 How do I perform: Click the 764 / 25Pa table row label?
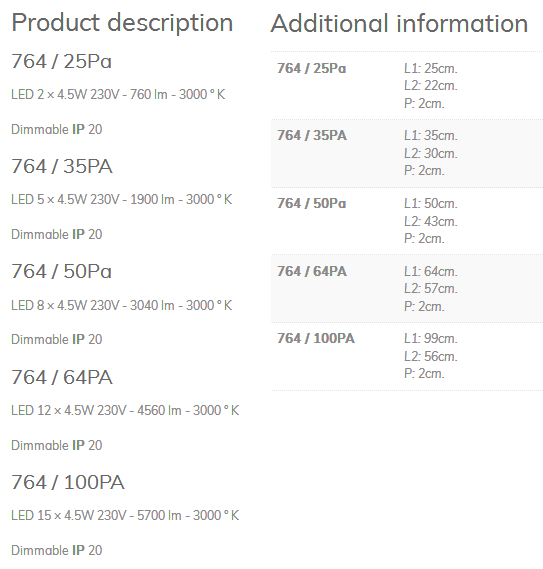point(311,68)
